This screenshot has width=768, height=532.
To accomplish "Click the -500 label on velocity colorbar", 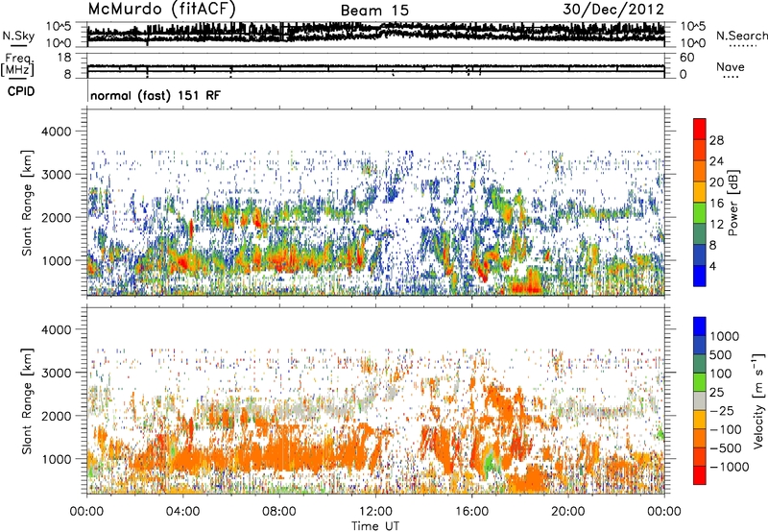I will pos(728,448).
